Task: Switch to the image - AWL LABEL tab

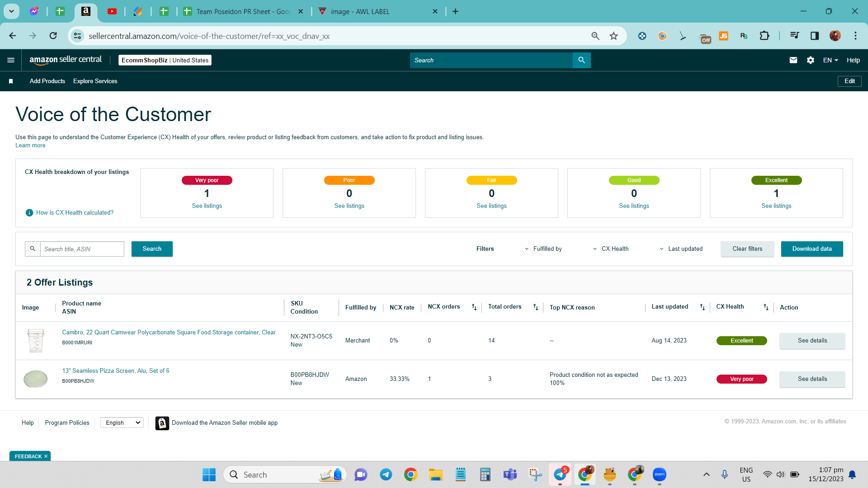Action: tap(378, 11)
